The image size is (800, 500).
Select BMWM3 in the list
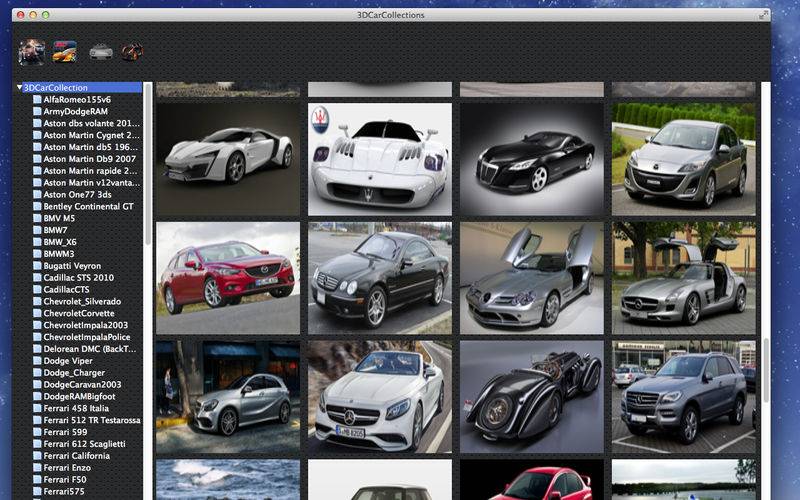59,254
